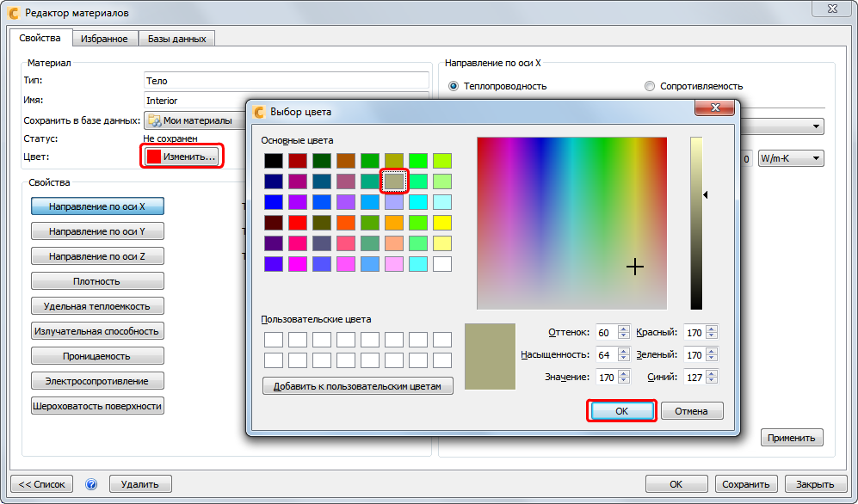Increase Оттенок value with up arrow
The image size is (858, 504).
click(624, 329)
